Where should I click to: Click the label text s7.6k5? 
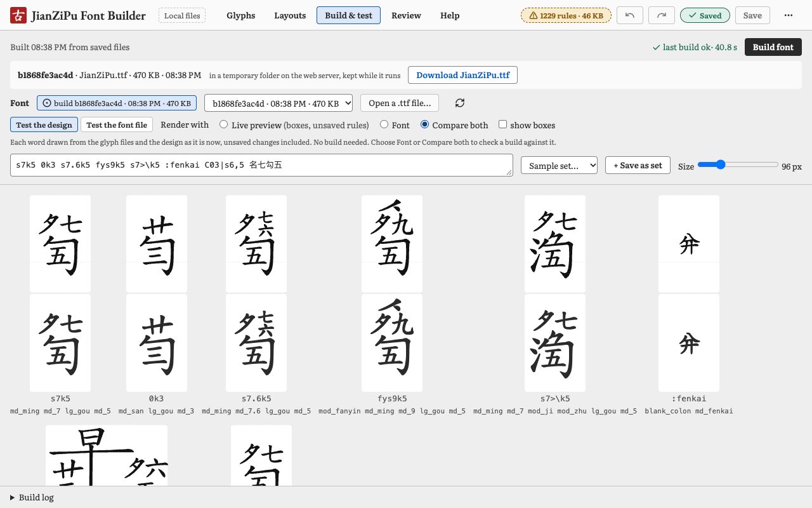[256, 399]
